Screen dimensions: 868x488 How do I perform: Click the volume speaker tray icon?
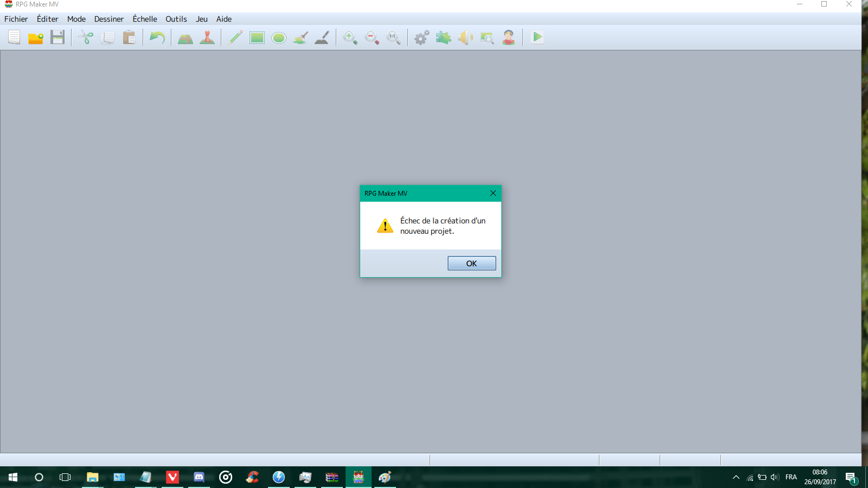(x=775, y=477)
